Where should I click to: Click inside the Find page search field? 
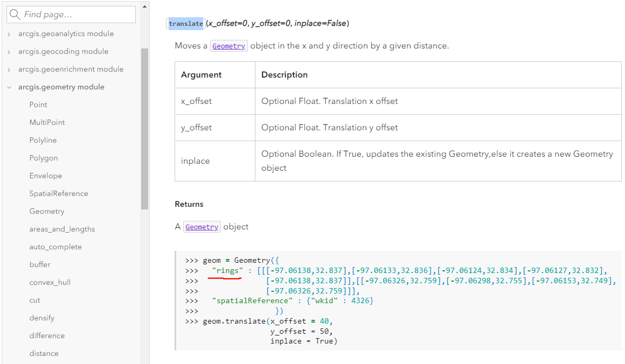[x=75, y=15]
